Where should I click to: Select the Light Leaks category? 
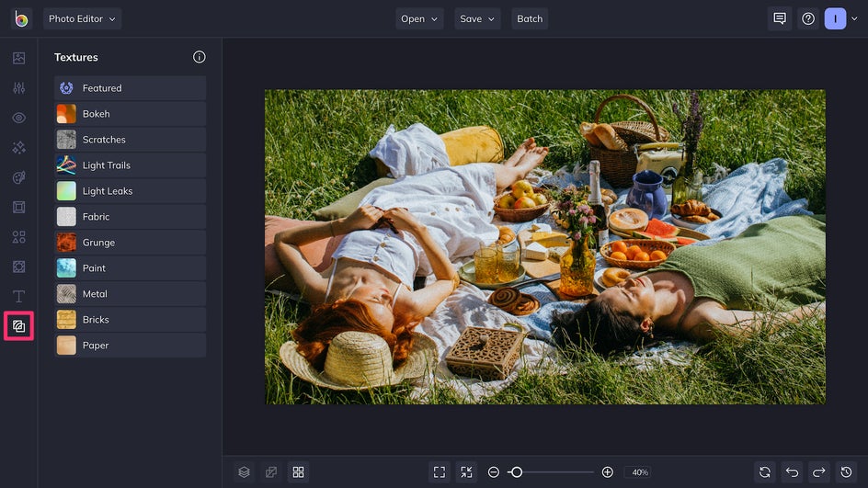coord(130,191)
